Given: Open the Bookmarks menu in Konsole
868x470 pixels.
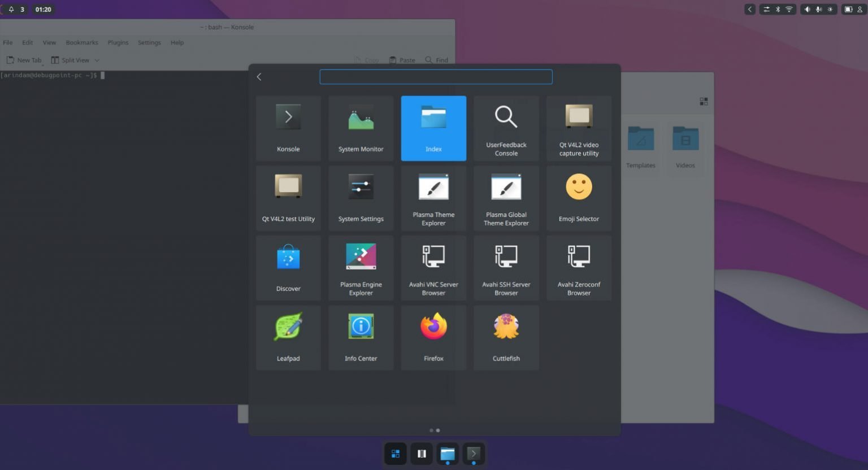Looking at the screenshot, I should pyautogui.click(x=81, y=42).
